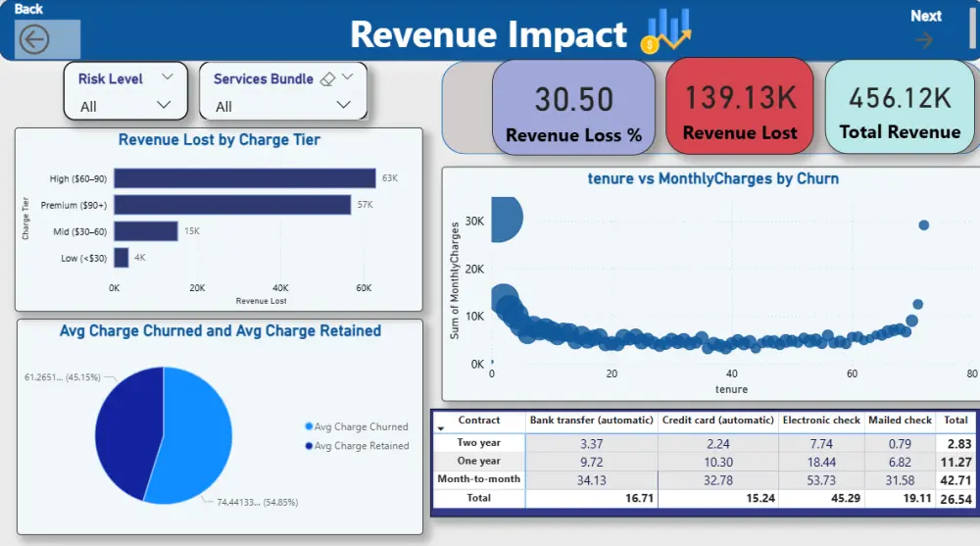The image size is (980, 546).
Task: Collapse Risk Level slicer header chevron
Action: coord(167,76)
